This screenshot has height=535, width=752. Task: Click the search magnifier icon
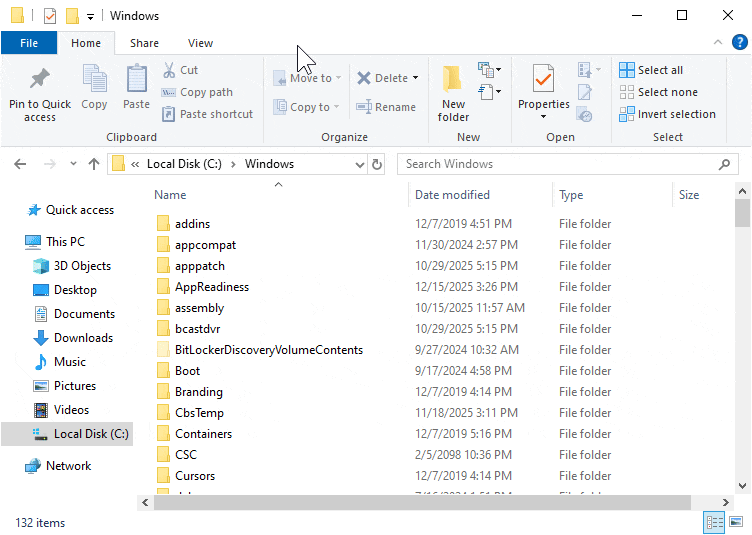click(x=724, y=164)
